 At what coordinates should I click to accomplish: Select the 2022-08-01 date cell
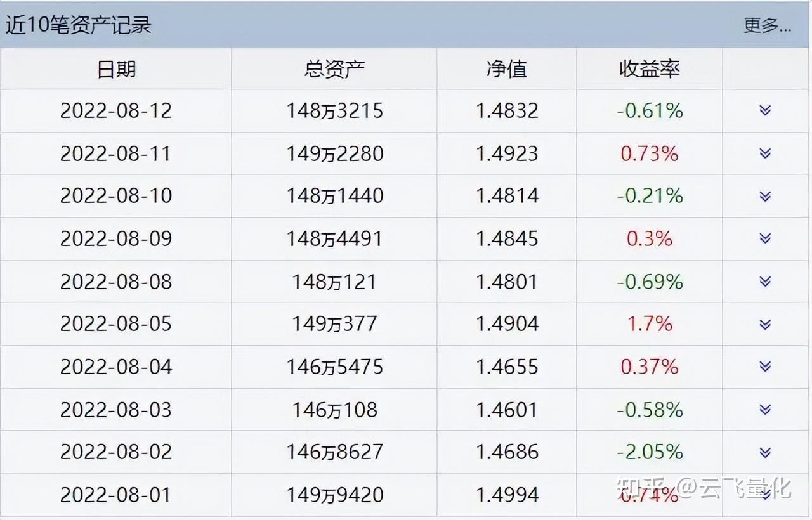(x=116, y=495)
